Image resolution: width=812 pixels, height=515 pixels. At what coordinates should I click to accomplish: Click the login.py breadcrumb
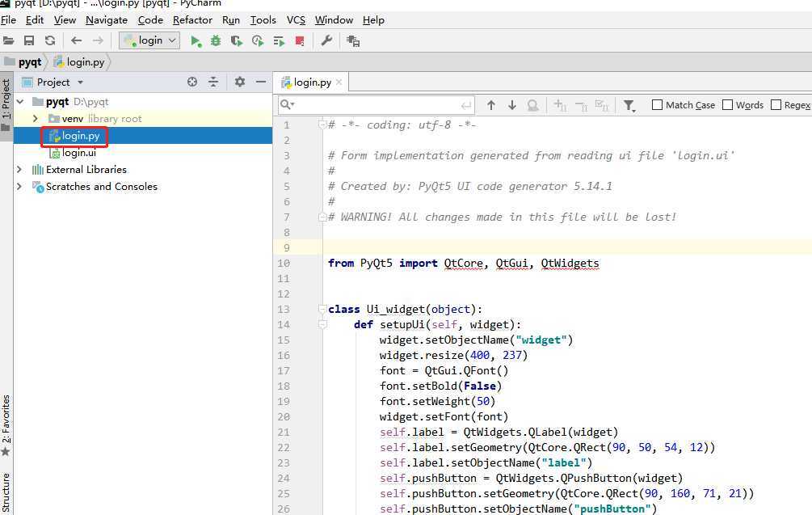pos(80,62)
